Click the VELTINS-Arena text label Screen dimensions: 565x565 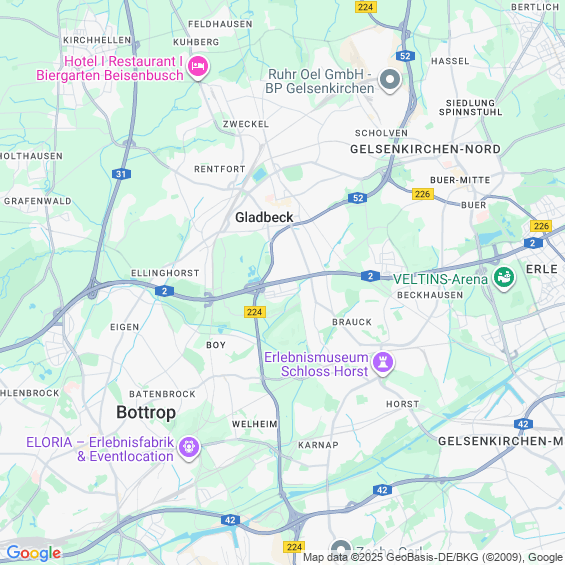[x=440, y=279]
